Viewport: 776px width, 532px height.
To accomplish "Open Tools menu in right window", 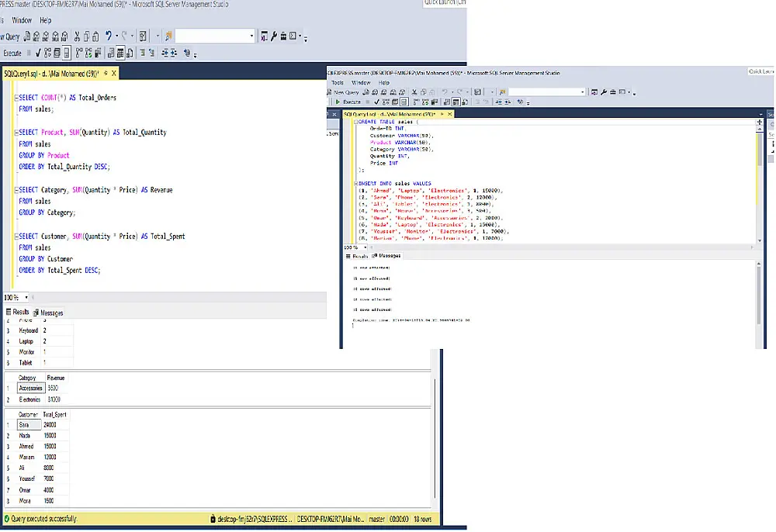I will 338,82.
